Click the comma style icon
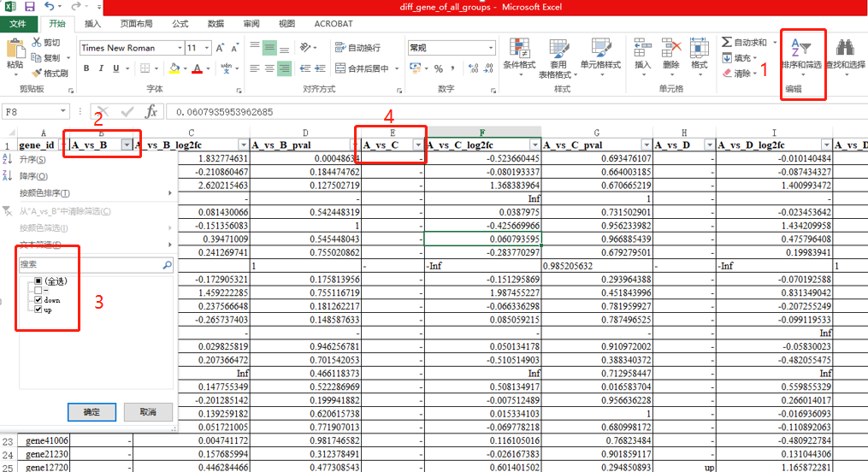Viewport: 868px width, 472px height. click(x=453, y=68)
